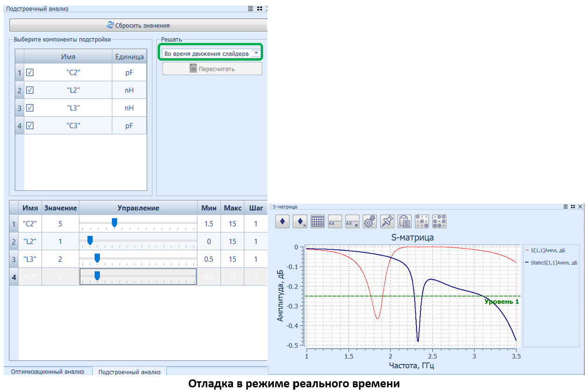Open graph settings gears icon
The width and height of the screenshot is (585, 392).
click(369, 221)
